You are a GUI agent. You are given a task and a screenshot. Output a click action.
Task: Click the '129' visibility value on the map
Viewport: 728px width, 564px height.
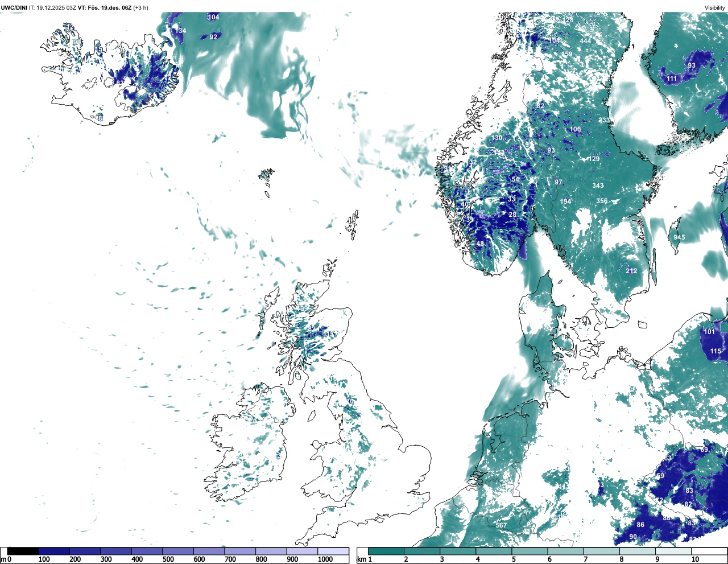click(594, 159)
